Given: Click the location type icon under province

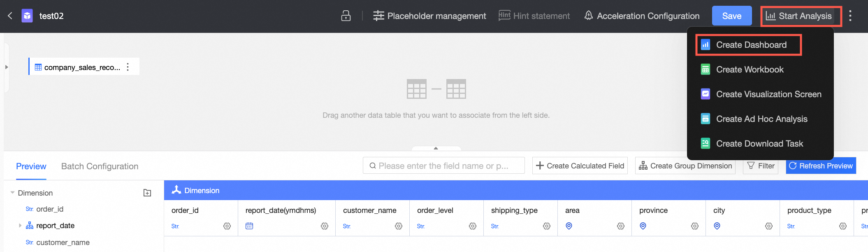Looking at the screenshot, I should pyautogui.click(x=643, y=226).
